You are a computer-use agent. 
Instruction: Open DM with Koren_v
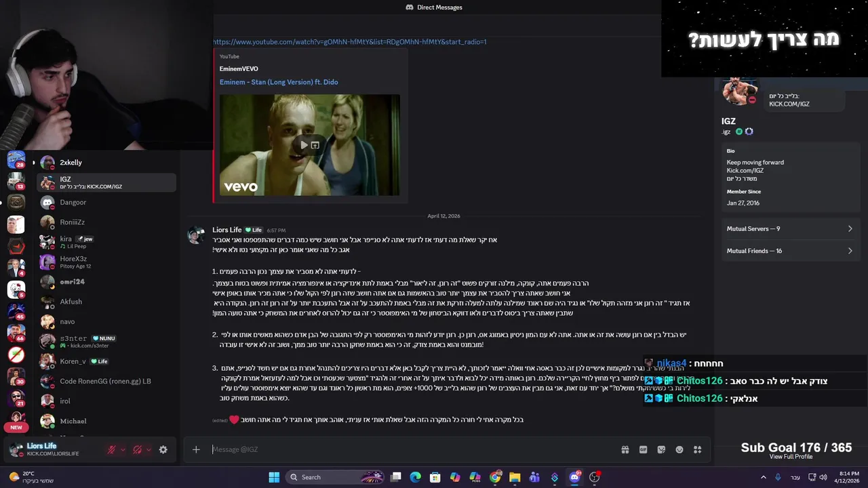coord(106,361)
